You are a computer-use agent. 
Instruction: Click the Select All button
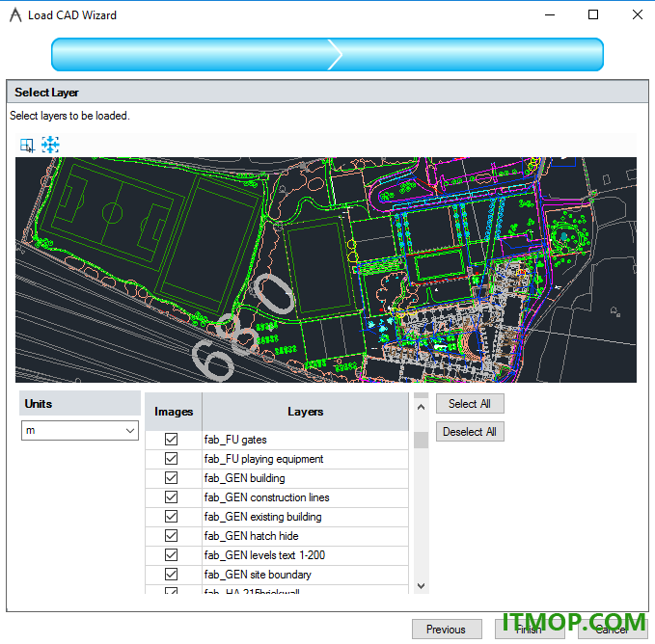pos(470,404)
